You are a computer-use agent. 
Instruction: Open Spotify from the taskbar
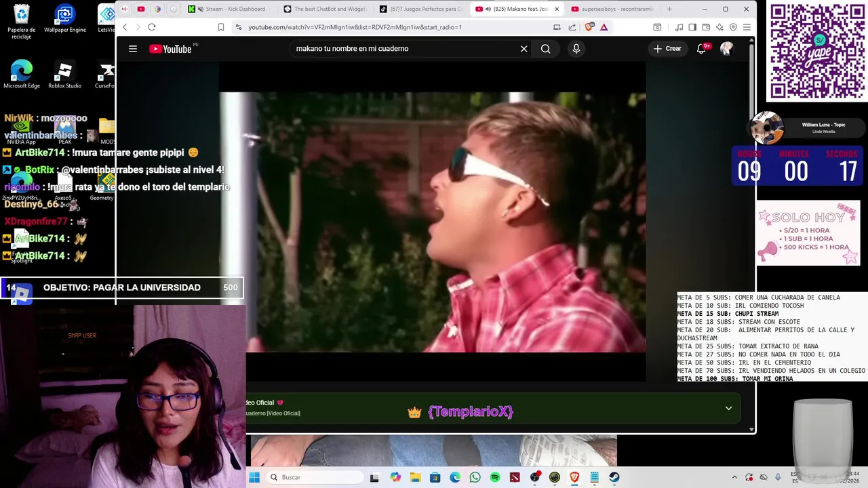click(495, 477)
